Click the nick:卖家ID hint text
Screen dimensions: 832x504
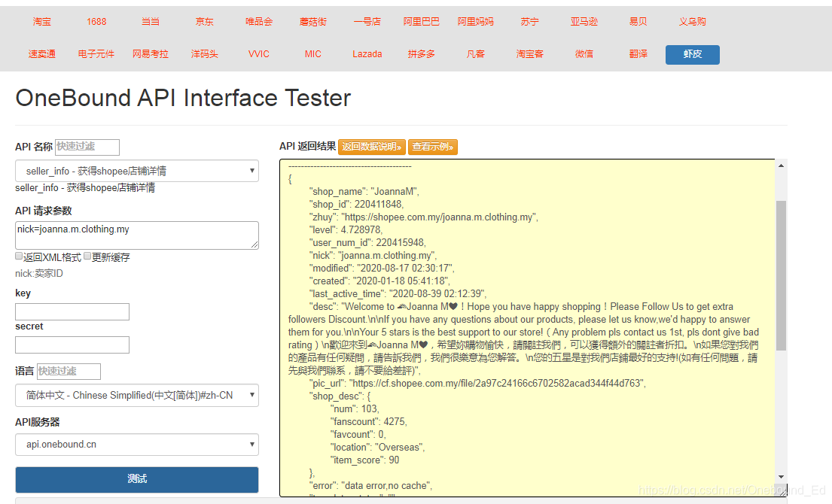pos(39,274)
